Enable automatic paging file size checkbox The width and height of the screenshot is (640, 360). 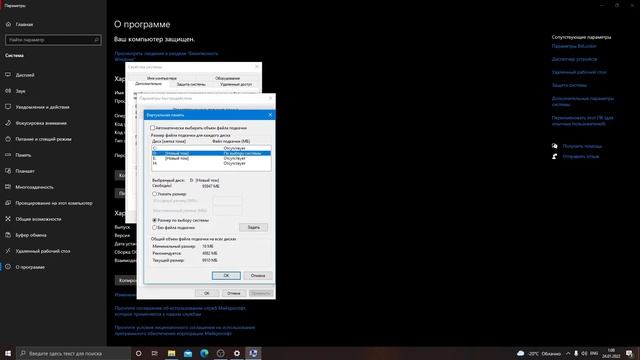(153, 128)
